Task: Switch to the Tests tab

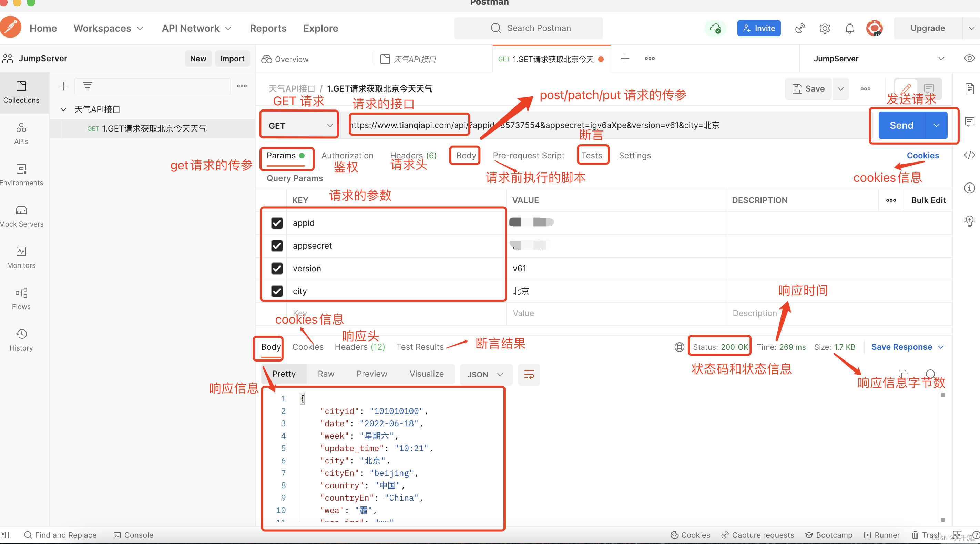Action: point(592,155)
